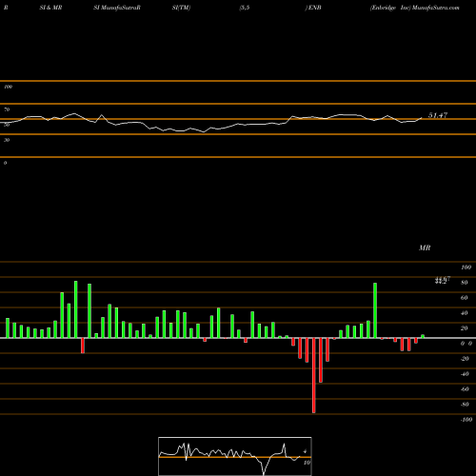Image resolution: width=476 pixels, height=476 pixels.
Task: Click the RSI value label 51.47
Action: click(x=438, y=115)
